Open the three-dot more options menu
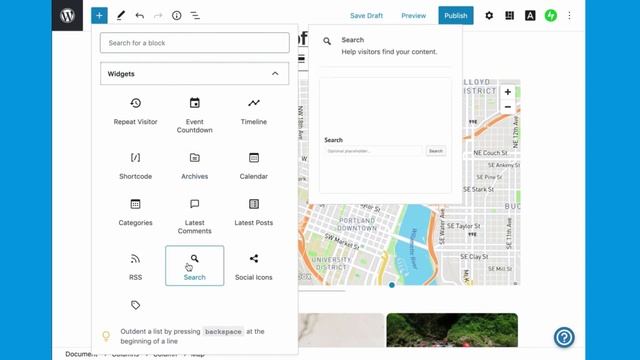Screen dimensions: 640x360 [x=569, y=16]
